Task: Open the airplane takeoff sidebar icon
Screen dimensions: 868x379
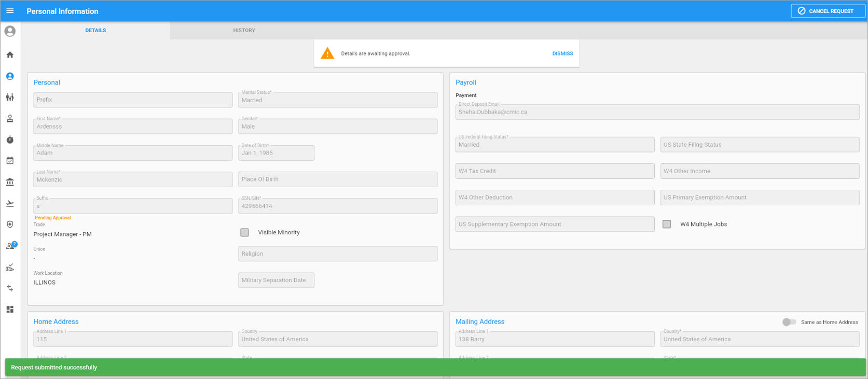Action: pyautogui.click(x=10, y=203)
